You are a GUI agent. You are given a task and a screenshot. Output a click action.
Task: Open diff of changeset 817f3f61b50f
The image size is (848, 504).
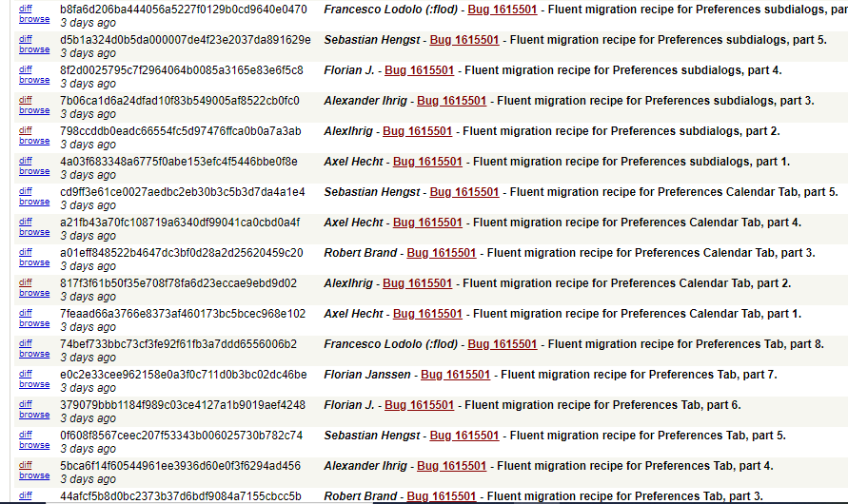point(26,282)
